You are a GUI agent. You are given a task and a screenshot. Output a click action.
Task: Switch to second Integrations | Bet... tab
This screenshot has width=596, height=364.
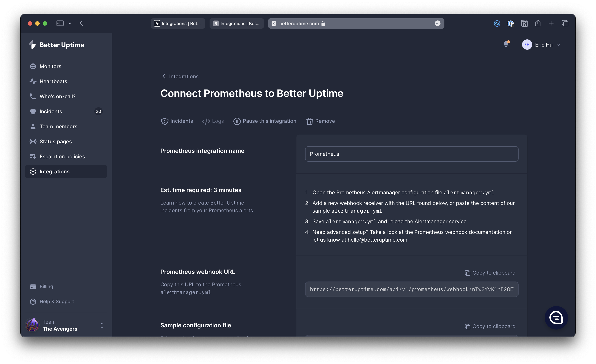tap(237, 23)
